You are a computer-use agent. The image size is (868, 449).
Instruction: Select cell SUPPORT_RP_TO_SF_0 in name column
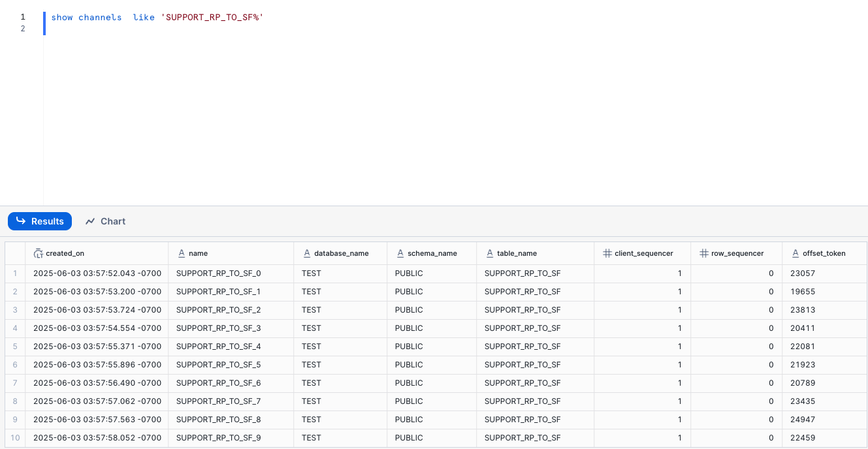point(231,273)
